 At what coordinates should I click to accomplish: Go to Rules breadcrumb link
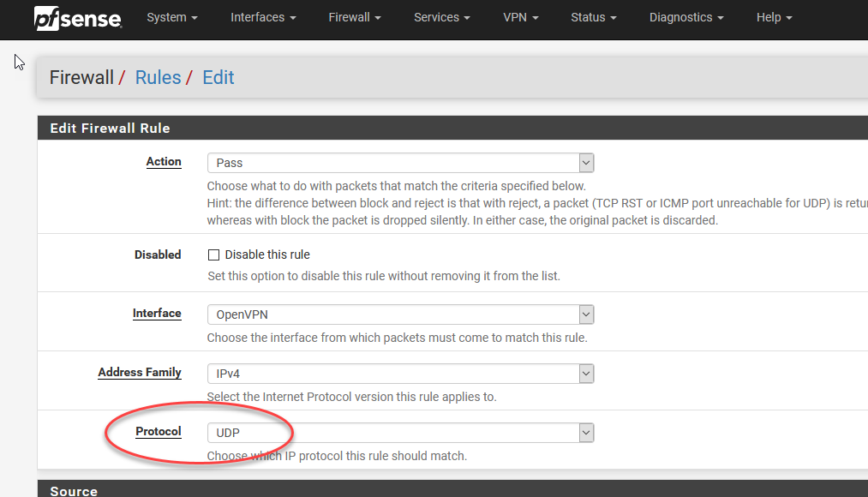[158, 77]
